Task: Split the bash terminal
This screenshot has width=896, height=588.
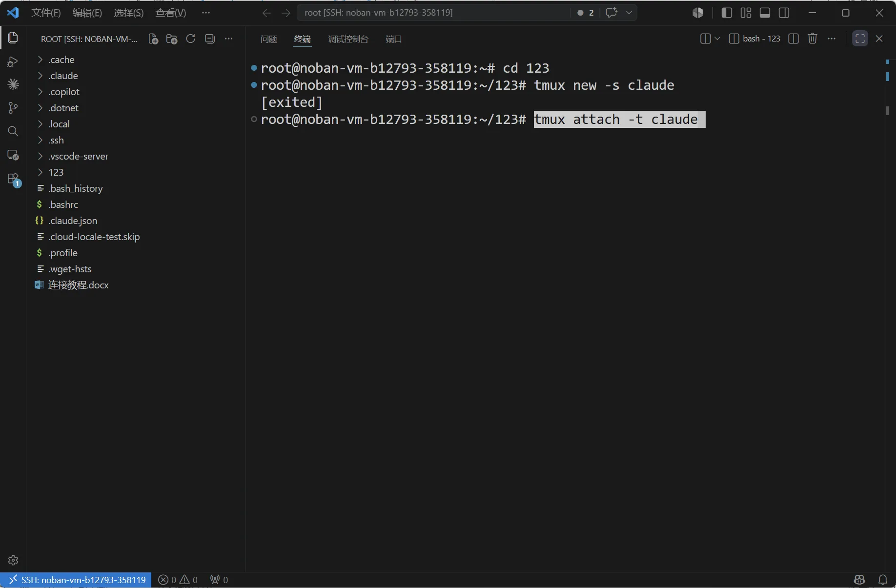Action: [794, 39]
